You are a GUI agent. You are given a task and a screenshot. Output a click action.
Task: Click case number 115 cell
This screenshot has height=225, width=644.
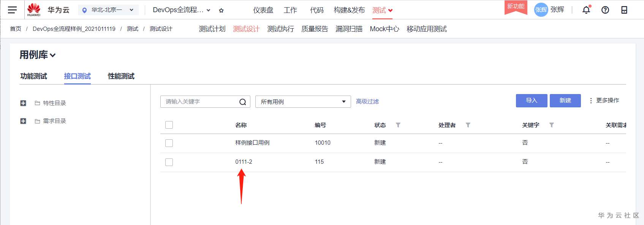point(319,162)
